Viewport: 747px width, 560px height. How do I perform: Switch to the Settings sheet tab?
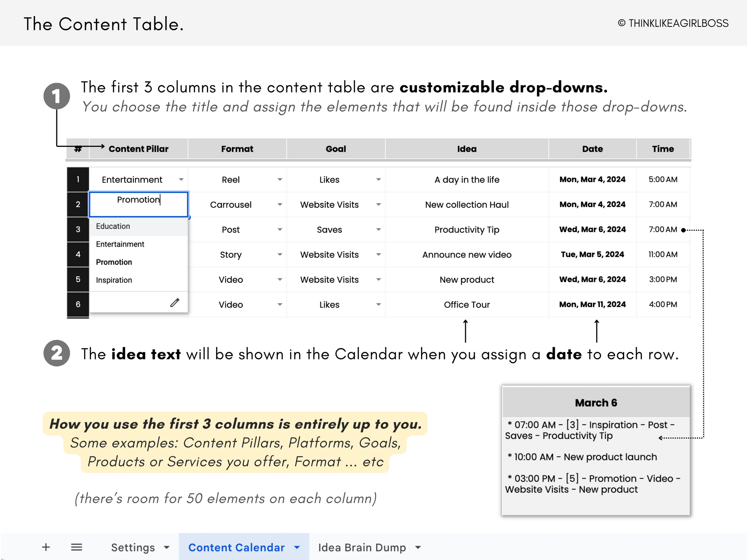(133, 547)
